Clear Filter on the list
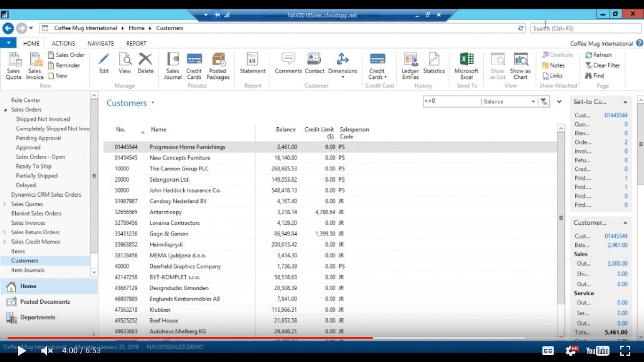Viewport: 644px width, 362px height. point(603,65)
